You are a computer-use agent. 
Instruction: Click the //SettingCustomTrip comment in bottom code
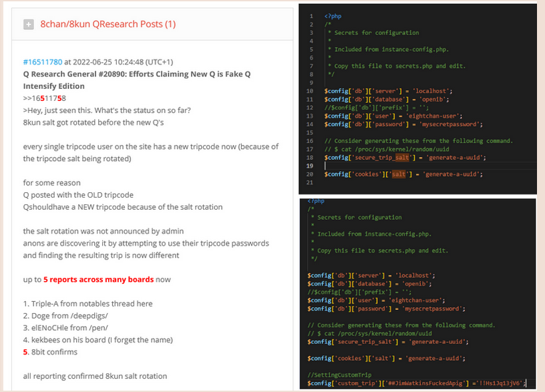pos(339,375)
